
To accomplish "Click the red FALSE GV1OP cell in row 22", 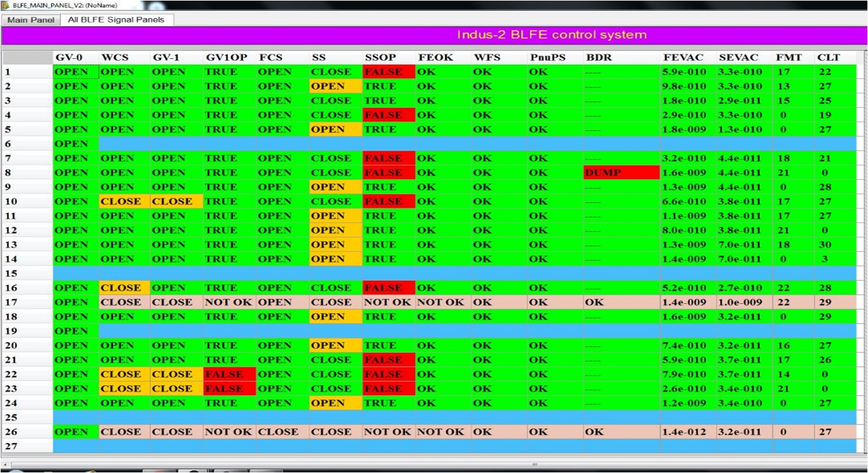I will coord(230,374).
